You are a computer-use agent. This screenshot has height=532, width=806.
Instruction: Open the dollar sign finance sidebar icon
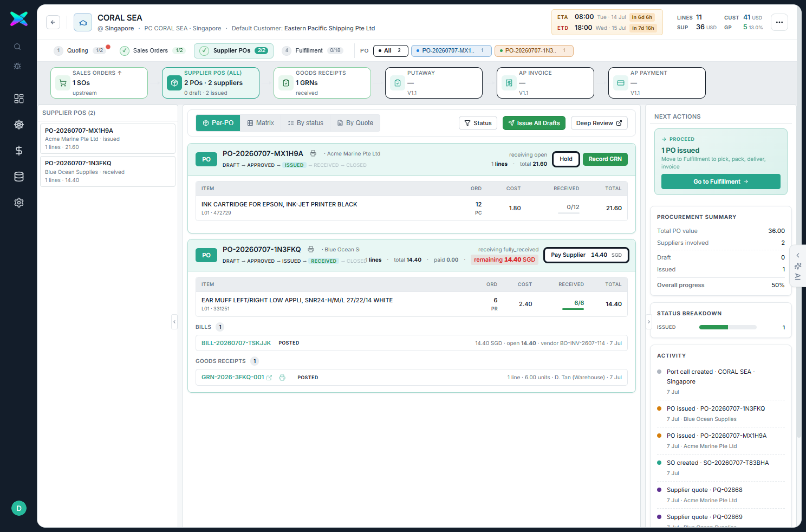19,151
